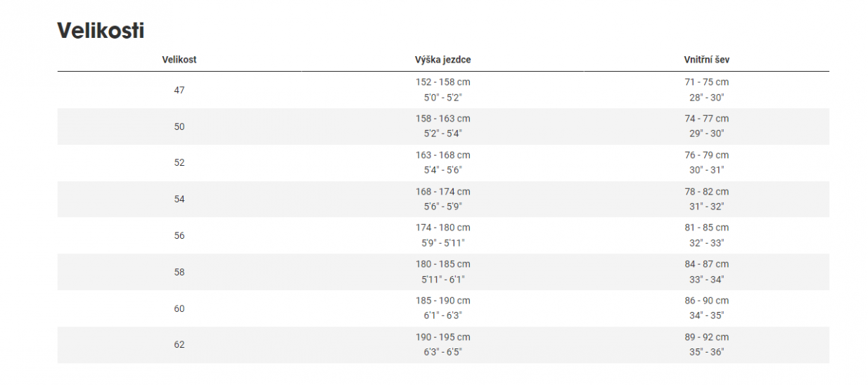This screenshot has height=385, width=868.
Task: Select the 89 - 92 cm inseam cell
Action: point(706,337)
